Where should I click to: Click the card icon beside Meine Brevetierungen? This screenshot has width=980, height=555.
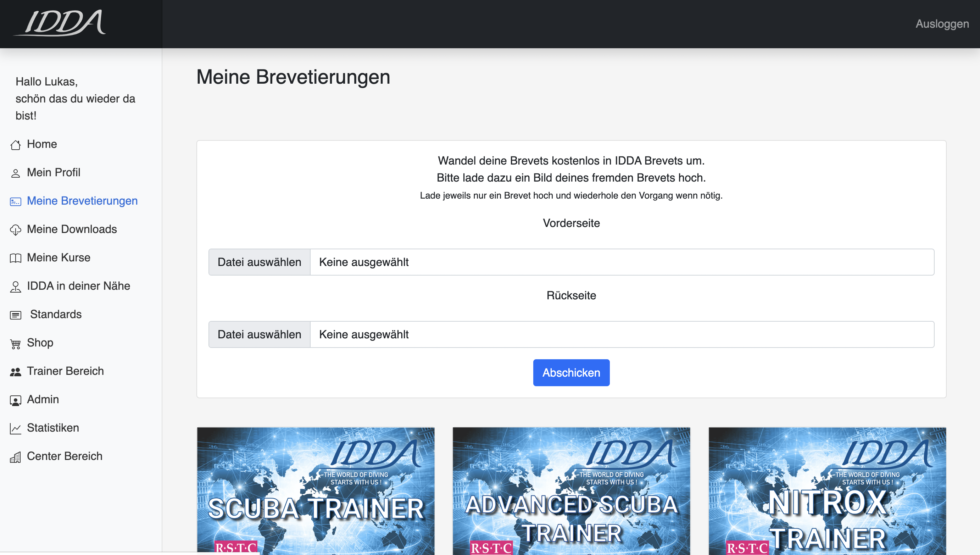coord(15,201)
